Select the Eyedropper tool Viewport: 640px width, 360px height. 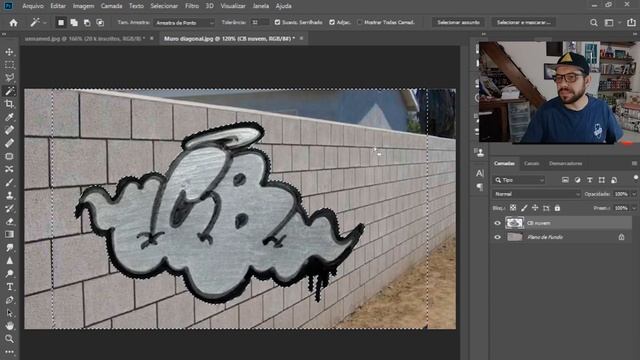(x=9, y=117)
